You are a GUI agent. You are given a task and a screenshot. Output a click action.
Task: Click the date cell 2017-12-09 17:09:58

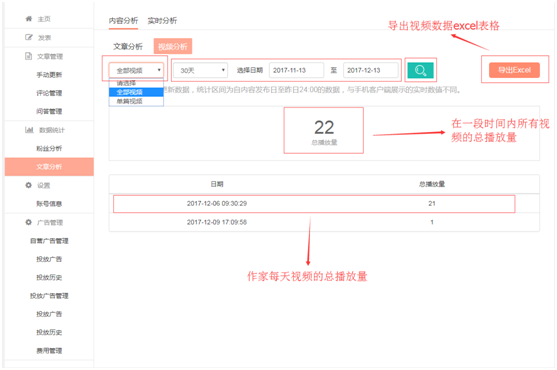pos(217,222)
